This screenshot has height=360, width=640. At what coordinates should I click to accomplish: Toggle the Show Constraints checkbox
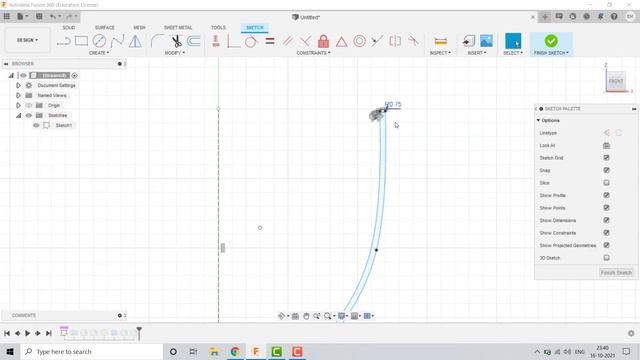click(x=607, y=233)
